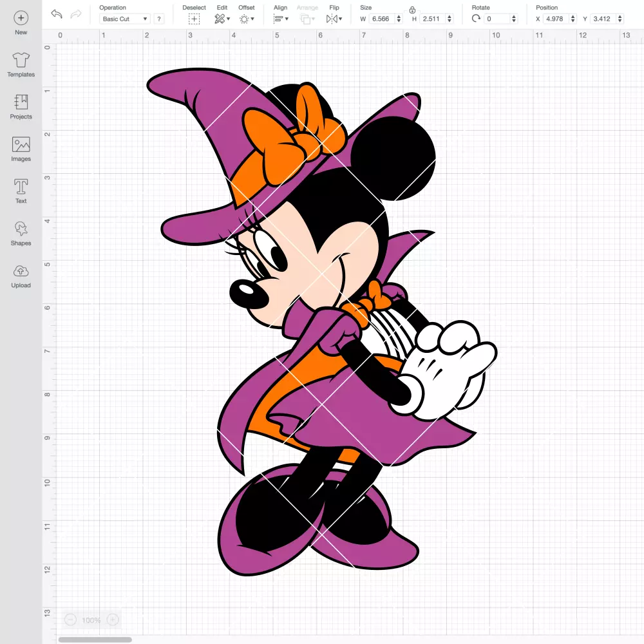Open the Flip options
Screen dimensions: 644x644
334,19
